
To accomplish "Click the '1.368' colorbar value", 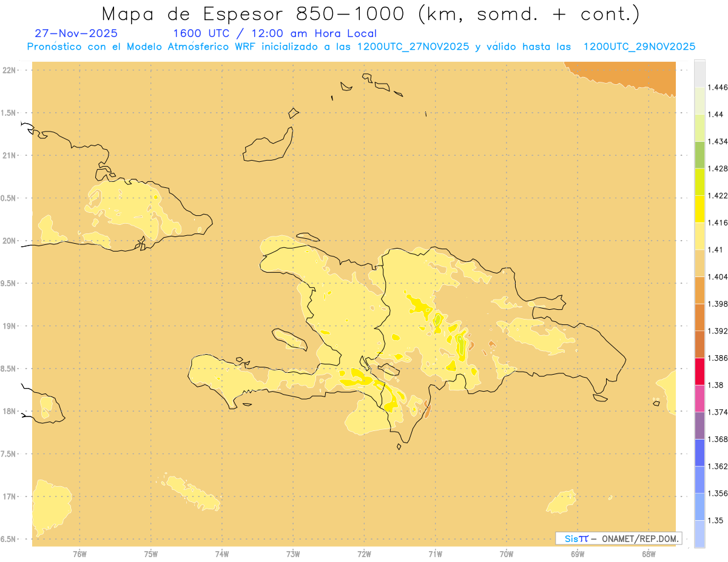I will 718,439.
